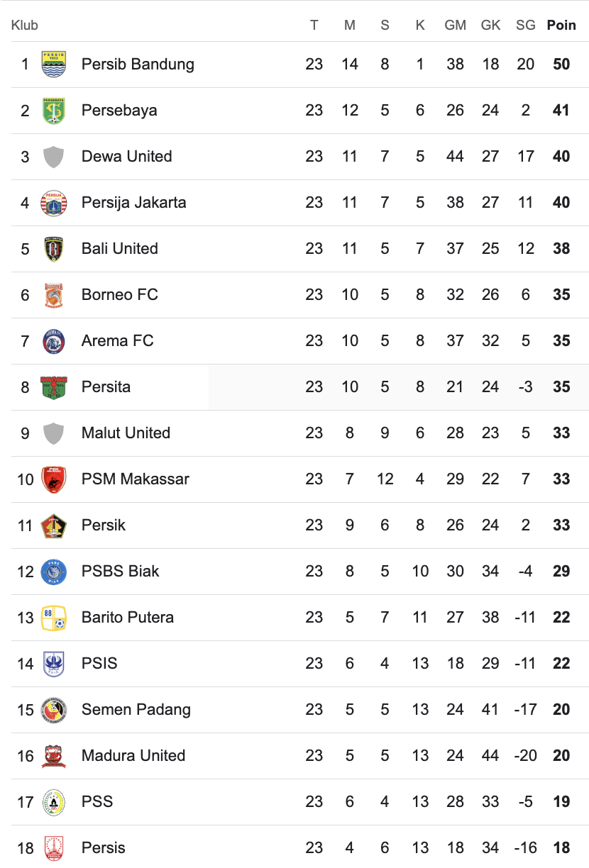Click the Bali United club logo

pos(54,249)
